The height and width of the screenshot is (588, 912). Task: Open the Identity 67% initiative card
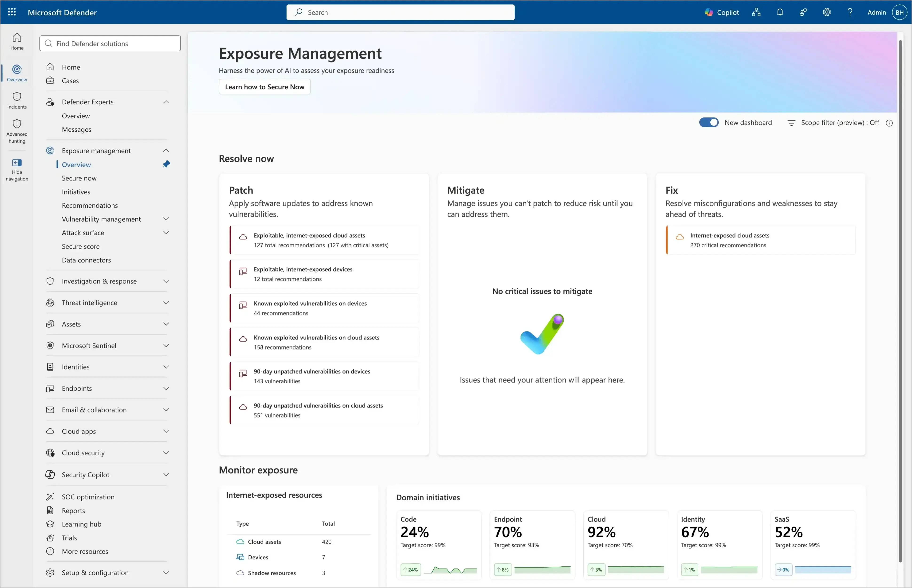[719, 545]
